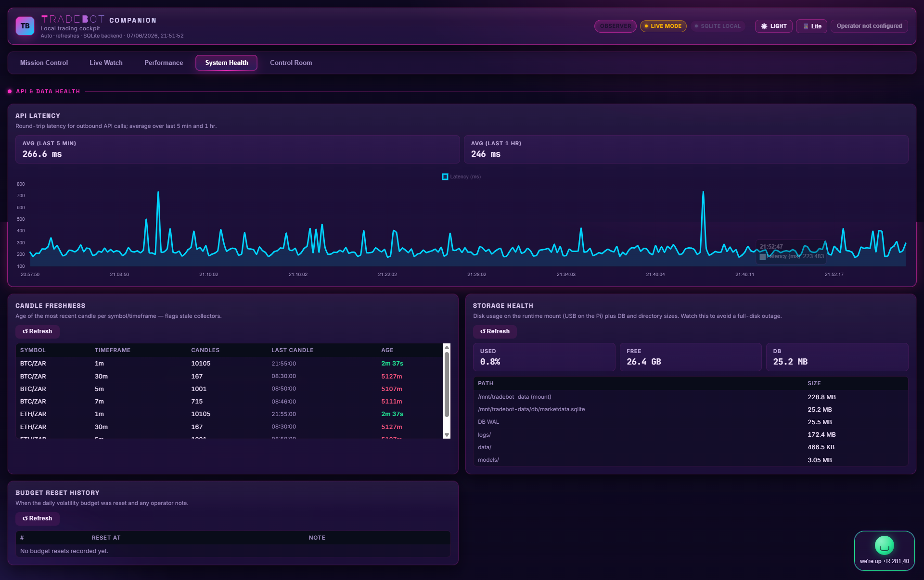This screenshot has height=580, width=924.
Task: Click the OBSERVER badge
Action: pyautogui.click(x=615, y=26)
